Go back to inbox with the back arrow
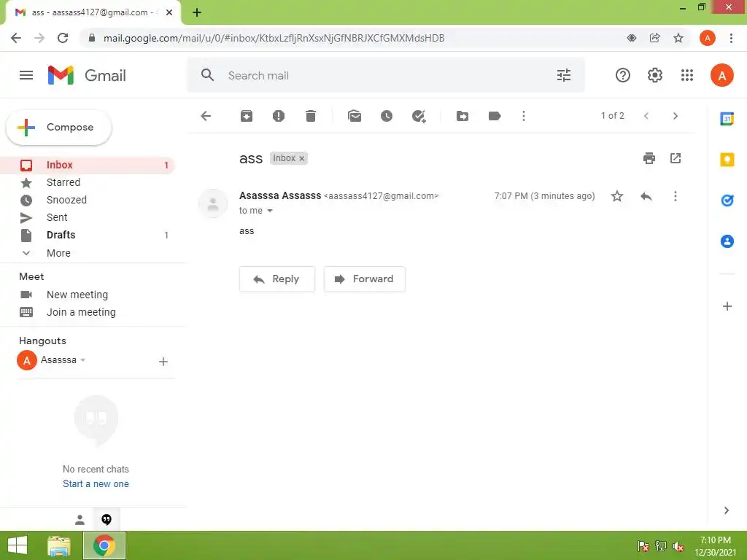 tap(206, 116)
